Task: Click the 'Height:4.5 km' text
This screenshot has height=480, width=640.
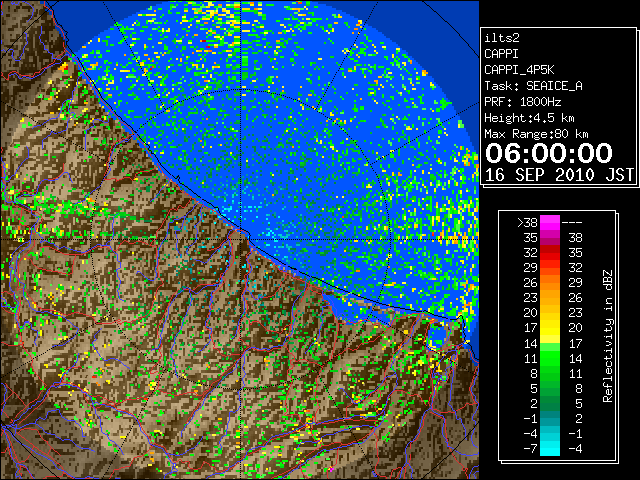Action: (529, 118)
